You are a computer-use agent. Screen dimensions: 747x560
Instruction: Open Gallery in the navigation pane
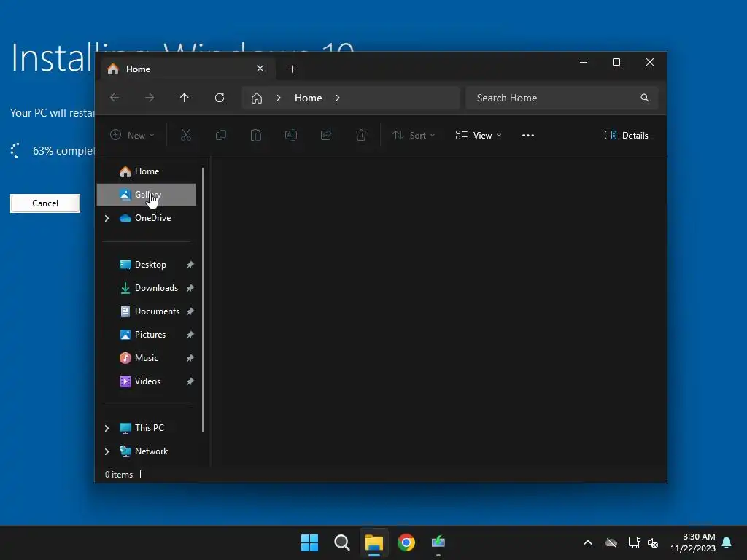pos(146,194)
